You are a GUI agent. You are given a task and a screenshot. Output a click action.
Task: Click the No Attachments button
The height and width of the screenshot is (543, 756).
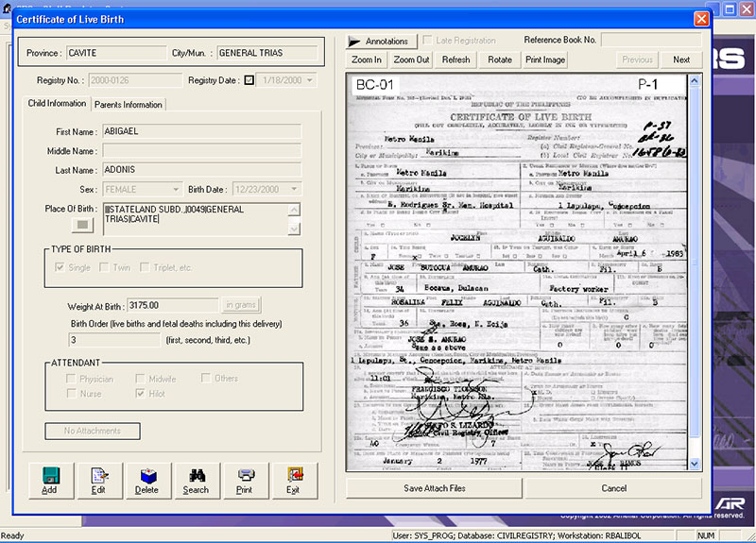93,431
